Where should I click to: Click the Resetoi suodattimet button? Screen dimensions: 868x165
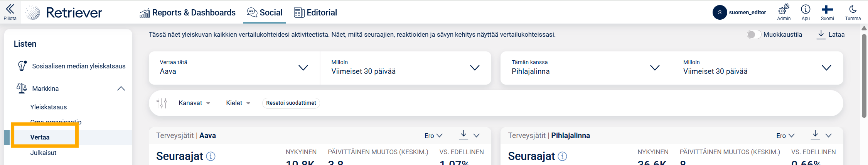[291, 103]
